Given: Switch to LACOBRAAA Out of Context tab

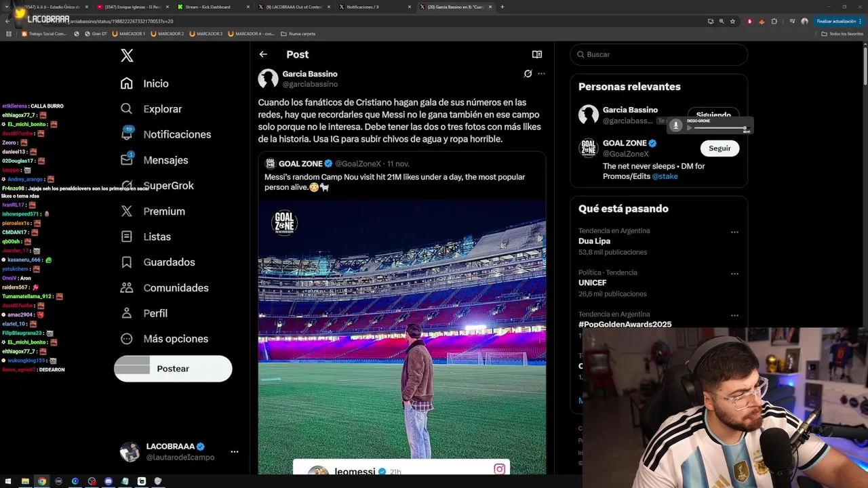Looking at the screenshot, I should 294,7.
